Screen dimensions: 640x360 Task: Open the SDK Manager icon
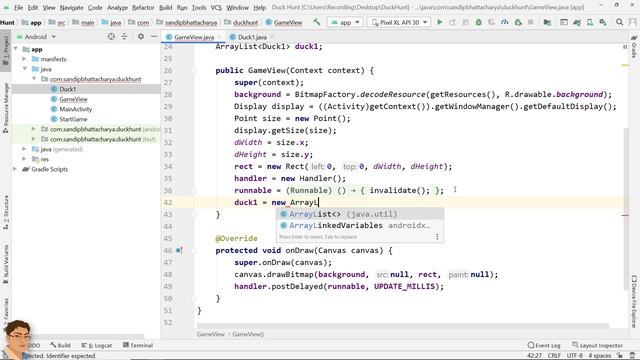click(603, 22)
